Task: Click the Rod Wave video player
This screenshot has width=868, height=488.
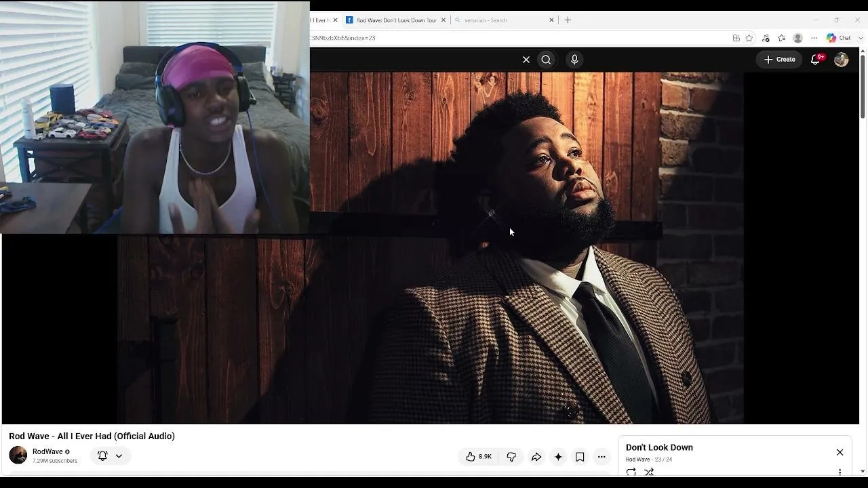Action: pos(430,248)
